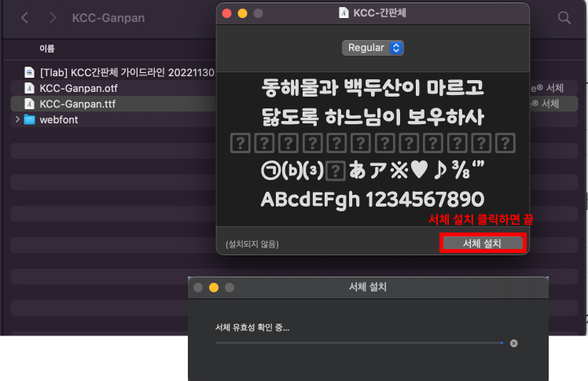The width and height of the screenshot is (588, 381).
Task: Minimize the KCC-간판체 preview window
Action: pyautogui.click(x=243, y=13)
